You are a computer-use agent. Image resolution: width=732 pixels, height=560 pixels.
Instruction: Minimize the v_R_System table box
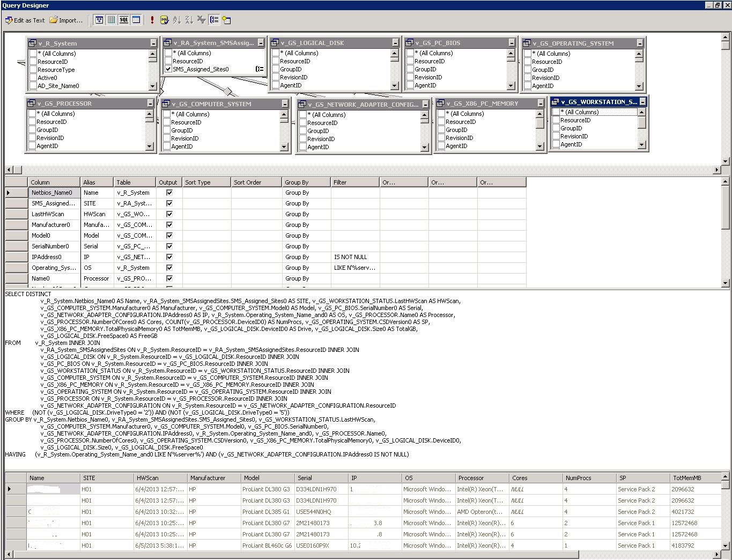(153, 43)
